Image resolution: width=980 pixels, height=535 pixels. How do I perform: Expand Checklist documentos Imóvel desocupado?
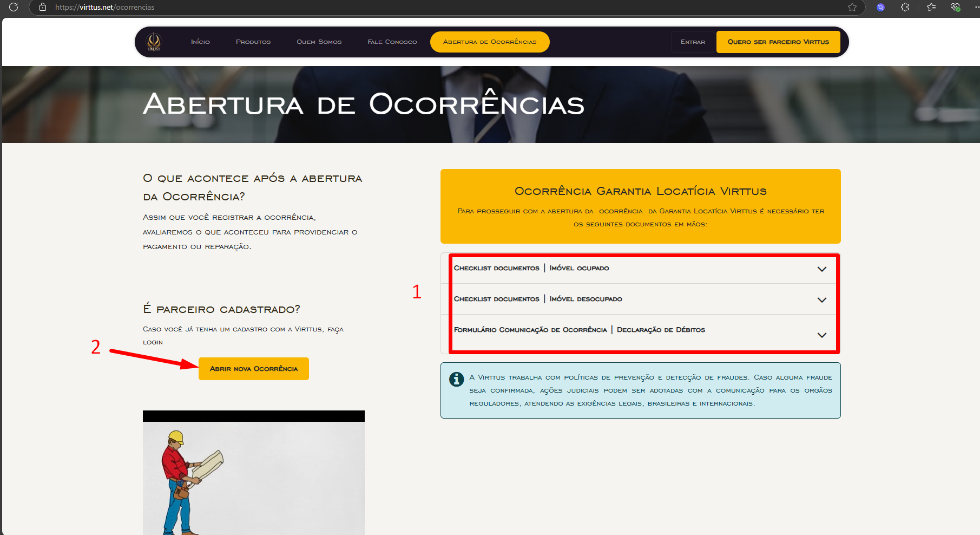point(821,299)
